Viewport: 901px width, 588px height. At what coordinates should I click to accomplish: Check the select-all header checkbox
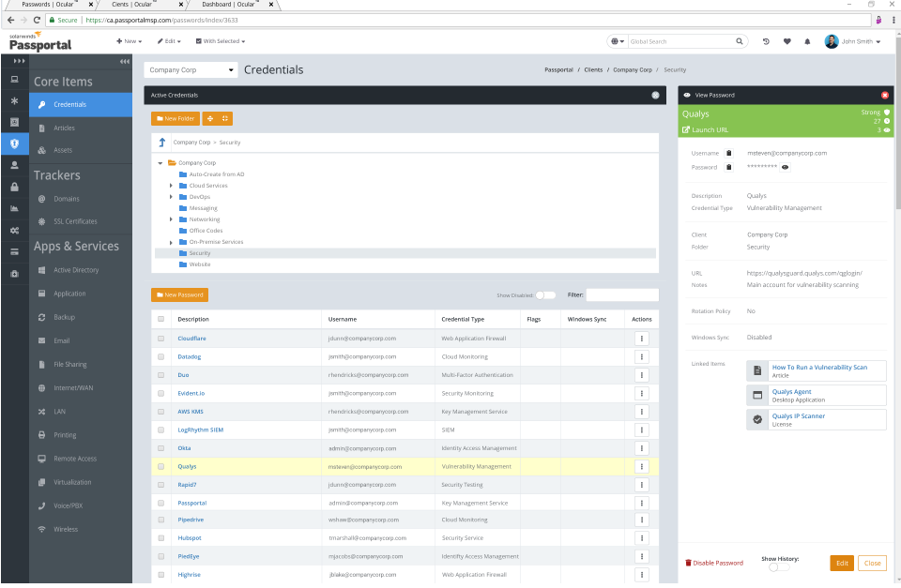point(160,319)
